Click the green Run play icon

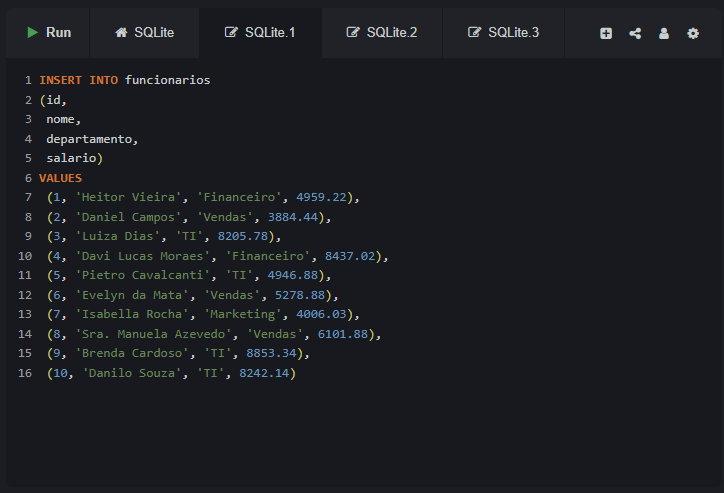[x=32, y=32]
